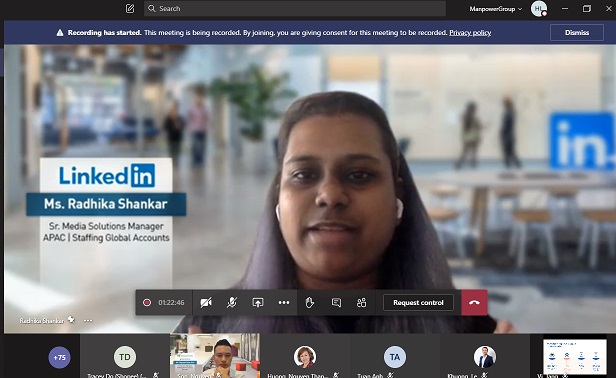
Task: Toggle the microphone mute button
Action: click(232, 303)
